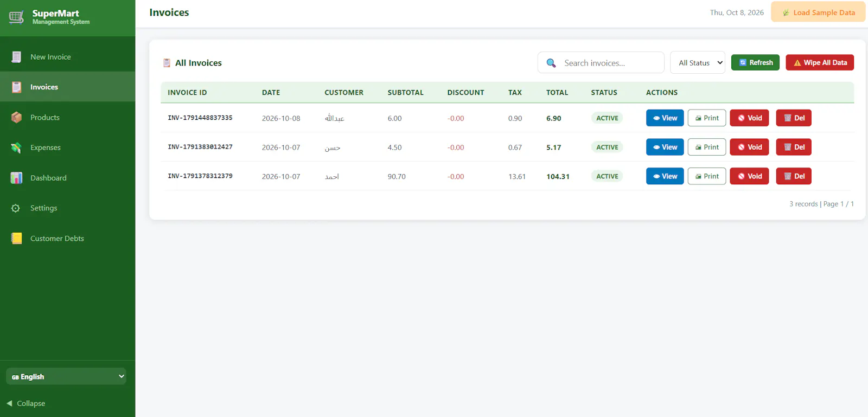Open the English language selector
Image resolution: width=868 pixels, height=417 pixels.
pyautogui.click(x=66, y=376)
